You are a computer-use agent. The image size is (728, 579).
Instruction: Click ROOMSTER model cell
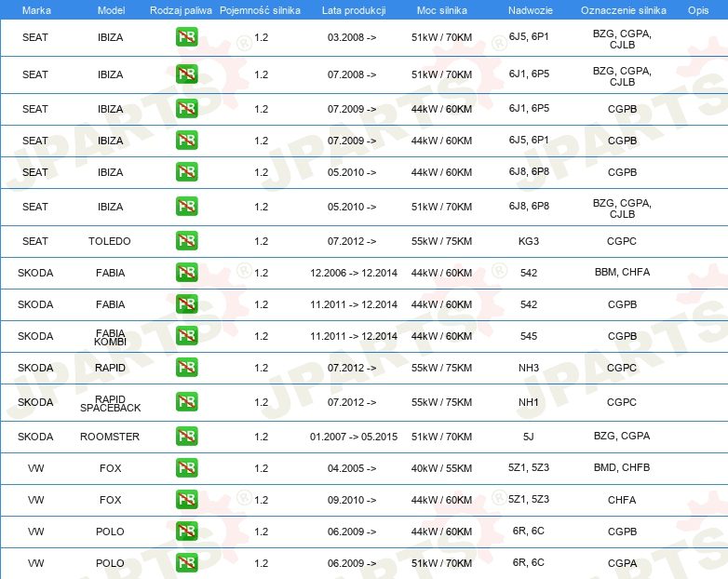coord(110,437)
